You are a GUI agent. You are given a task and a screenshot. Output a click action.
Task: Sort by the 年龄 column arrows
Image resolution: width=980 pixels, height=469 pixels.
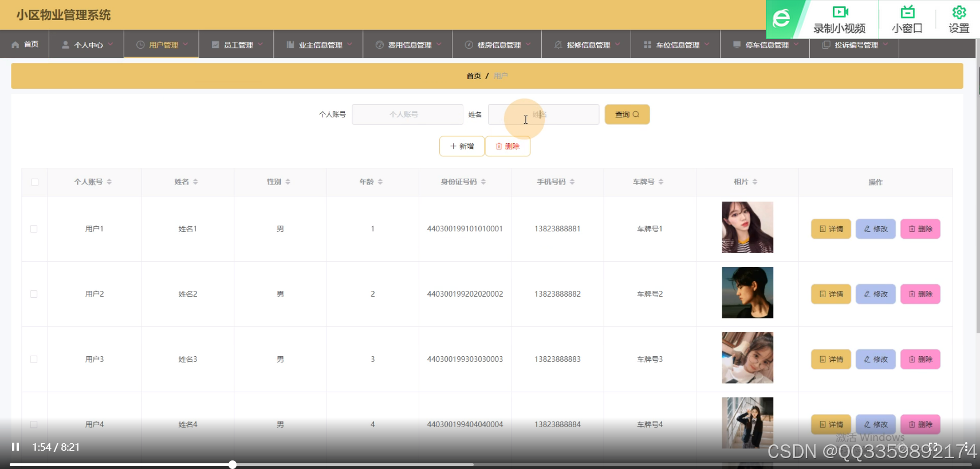point(380,182)
